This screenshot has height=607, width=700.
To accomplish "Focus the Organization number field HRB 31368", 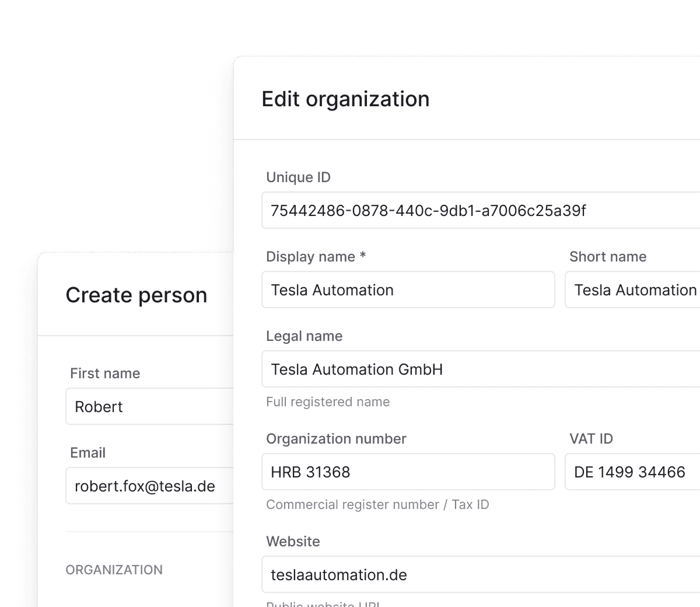I will click(408, 472).
